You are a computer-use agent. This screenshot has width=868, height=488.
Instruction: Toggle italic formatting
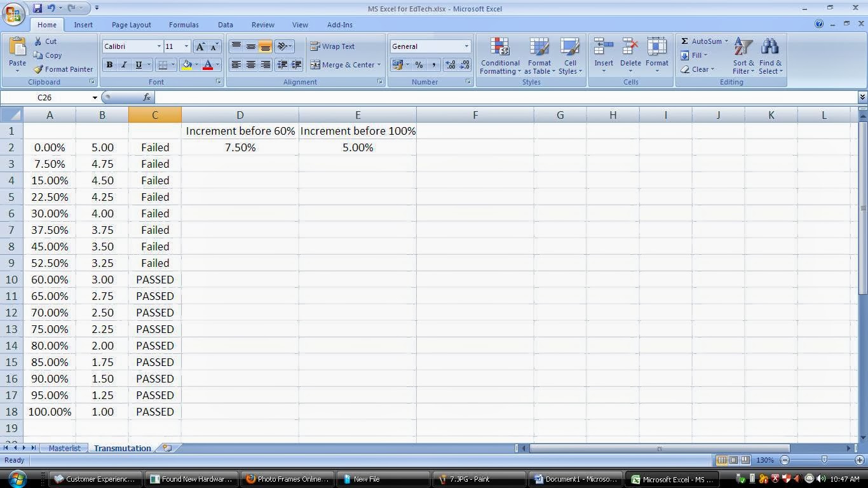(x=123, y=64)
